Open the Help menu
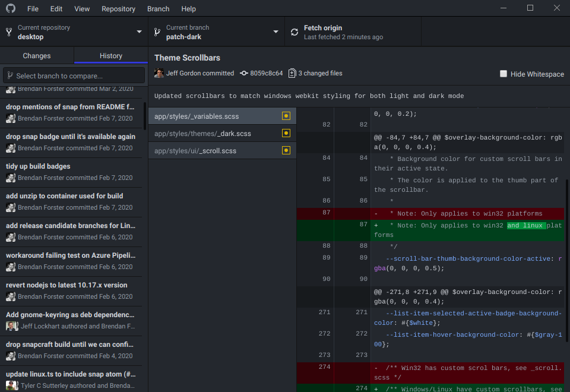Screen dimensions: 570x392 point(188,9)
